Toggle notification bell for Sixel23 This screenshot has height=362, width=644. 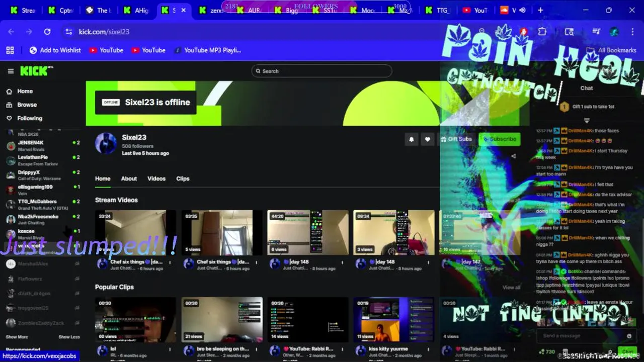[411, 139]
